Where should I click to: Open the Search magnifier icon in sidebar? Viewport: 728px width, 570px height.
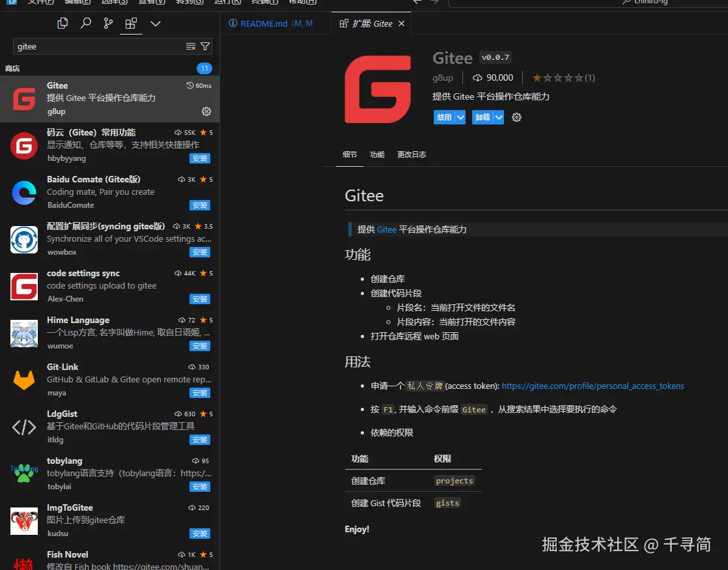click(x=85, y=23)
